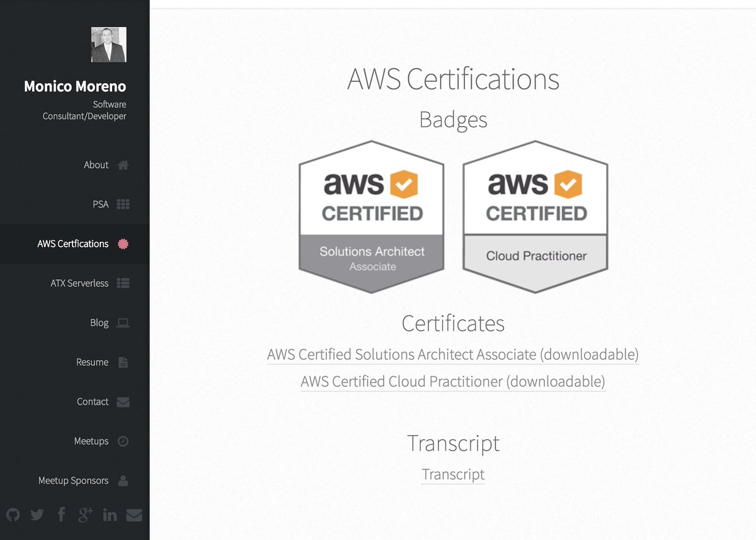This screenshot has width=756, height=540.
Task: Download AWS Certified Cloud Practitioner certificate
Action: (453, 382)
